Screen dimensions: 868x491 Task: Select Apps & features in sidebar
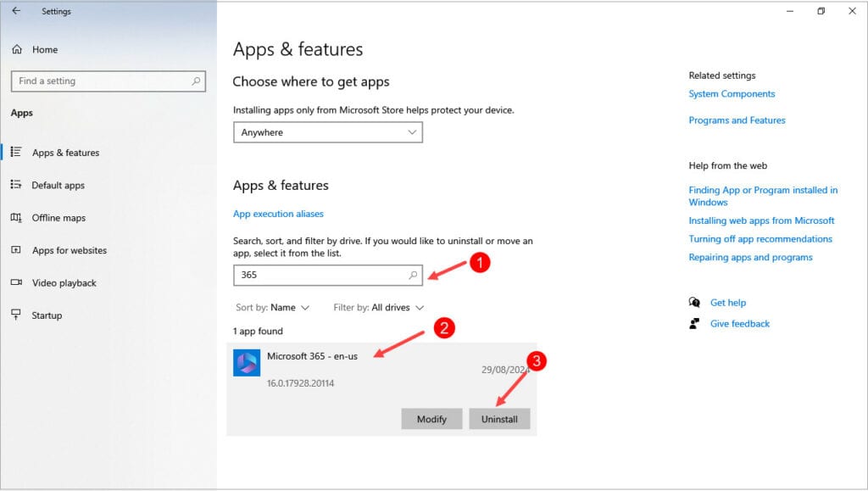click(x=65, y=153)
